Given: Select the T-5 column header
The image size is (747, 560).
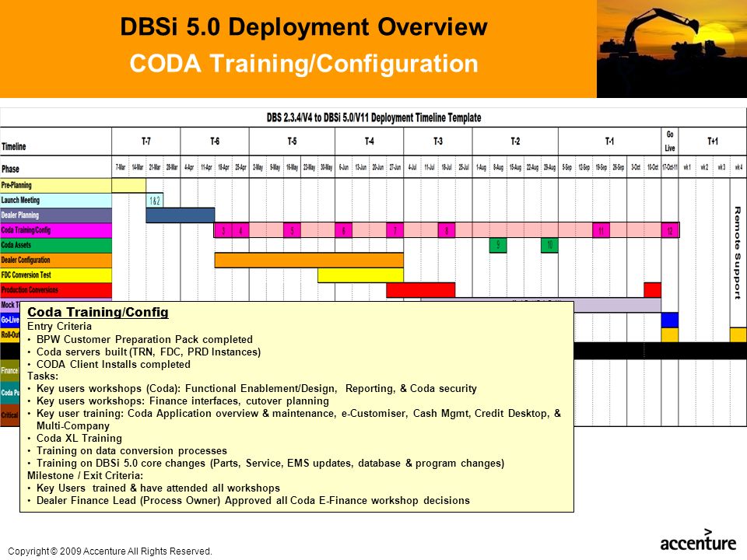Looking at the screenshot, I should tap(292, 142).
